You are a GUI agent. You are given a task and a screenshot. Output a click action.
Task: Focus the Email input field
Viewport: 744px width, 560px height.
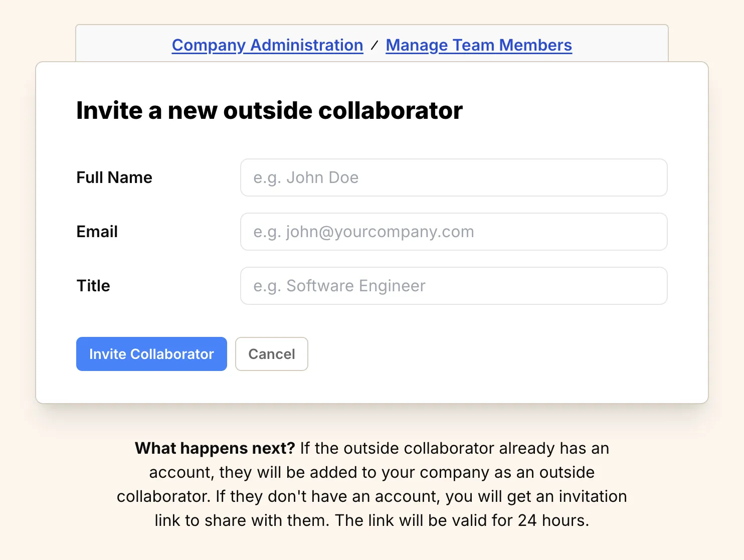[x=454, y=232]
